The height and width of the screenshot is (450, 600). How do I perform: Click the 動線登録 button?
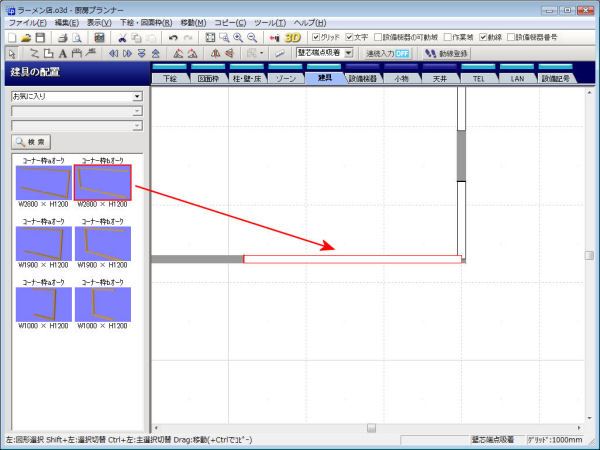(445, 53)
